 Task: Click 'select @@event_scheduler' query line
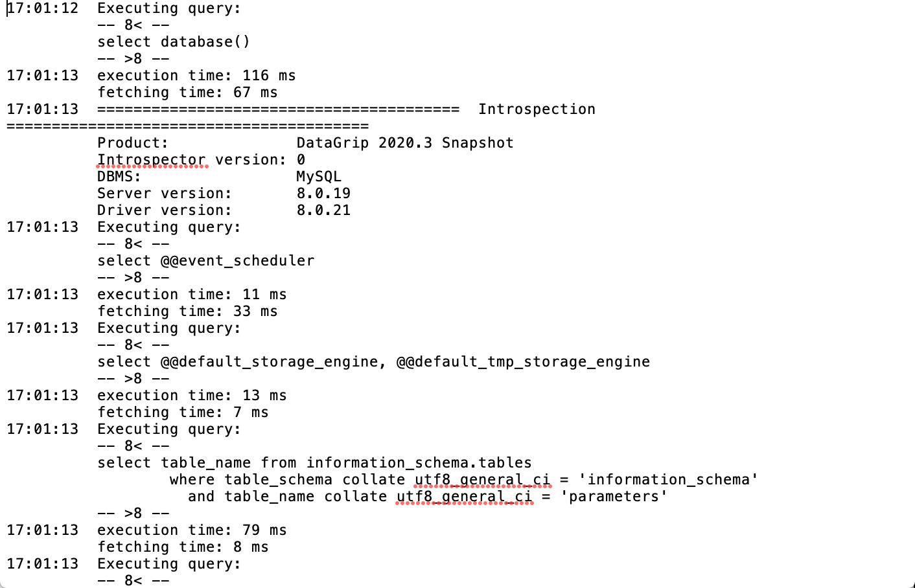pos(206,261)
